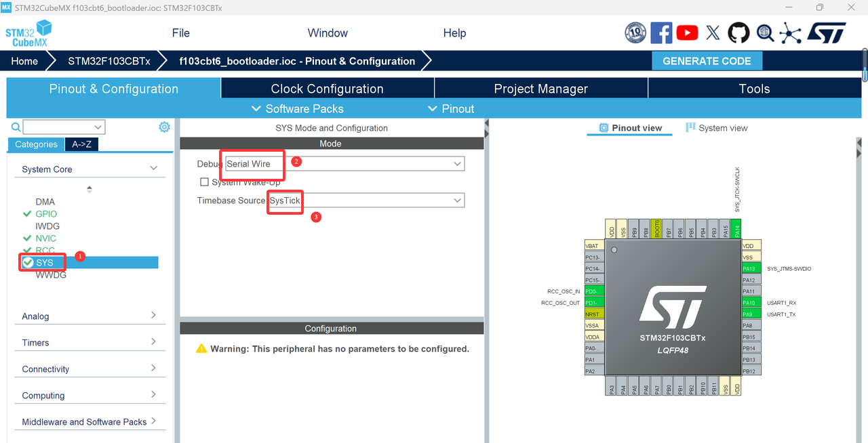The height and width of the screenshot is (443, 868).
Task: Collapse the System Core category
Action: (x=90, y=169)
